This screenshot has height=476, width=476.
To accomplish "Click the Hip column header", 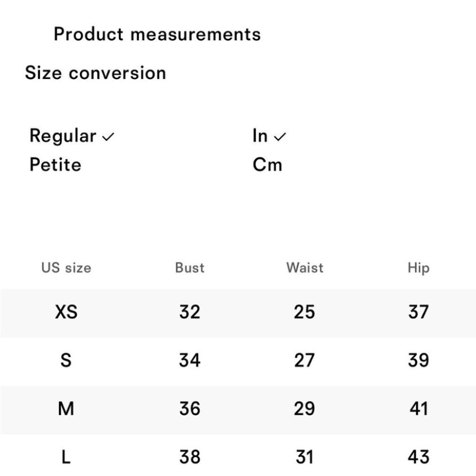I will [x=418, y=268].
